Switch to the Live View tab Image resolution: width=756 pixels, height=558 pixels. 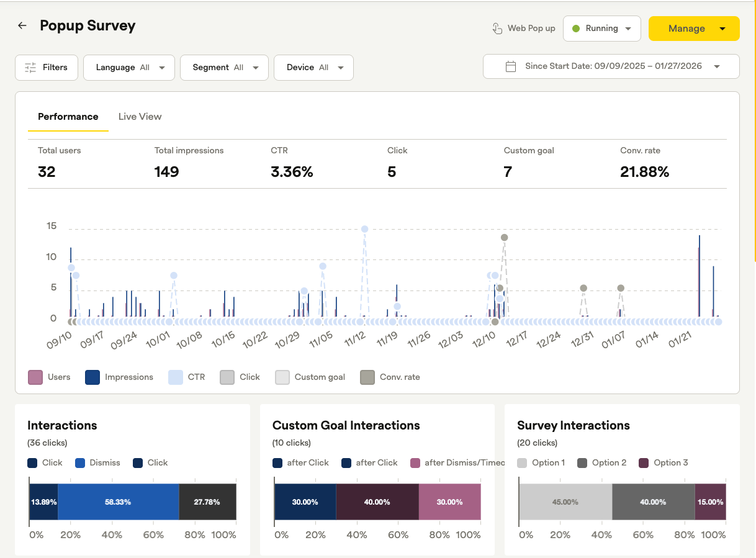click(x=140, y=117)
